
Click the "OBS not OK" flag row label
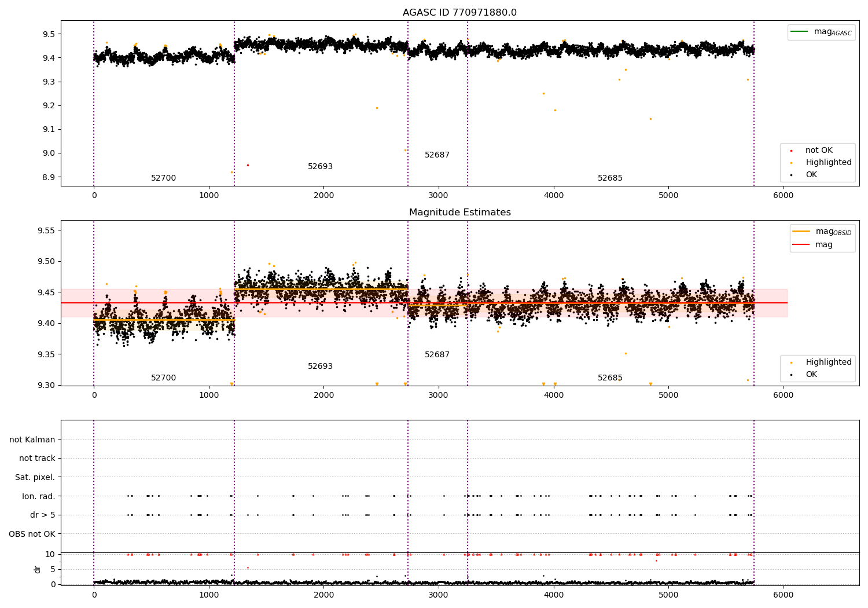pyautogui.click(x=32, y=534)
